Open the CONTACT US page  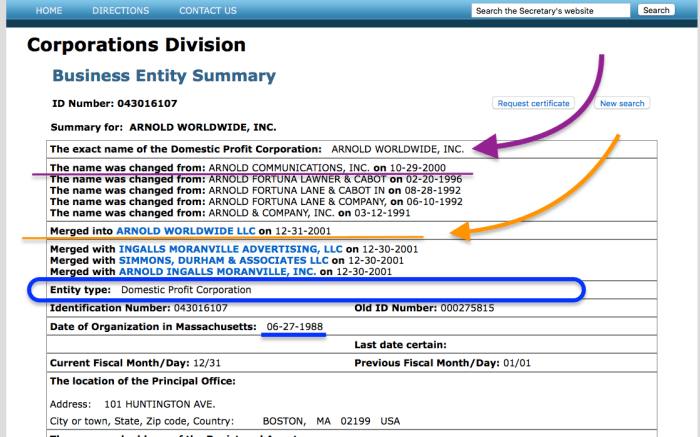pos(208,11)
